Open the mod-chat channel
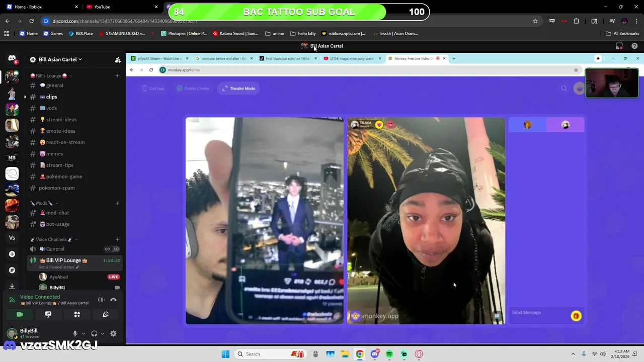 click(x=74, y=213)
